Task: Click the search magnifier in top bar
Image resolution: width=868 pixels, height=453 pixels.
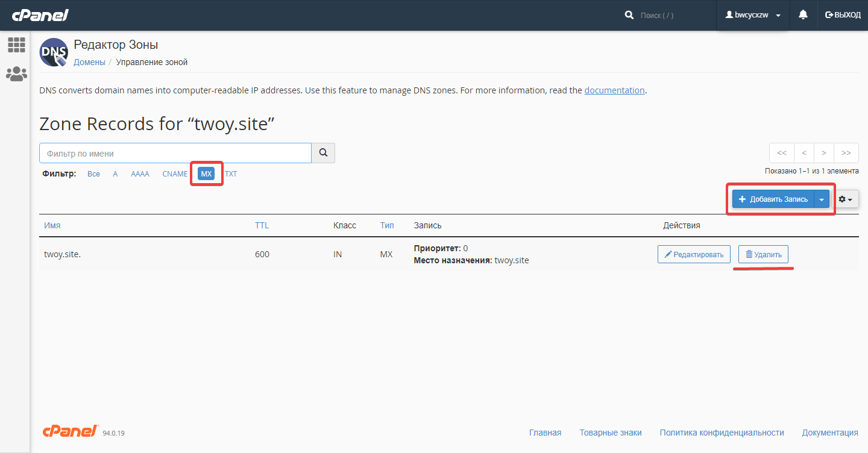Action: pos(629,15)
